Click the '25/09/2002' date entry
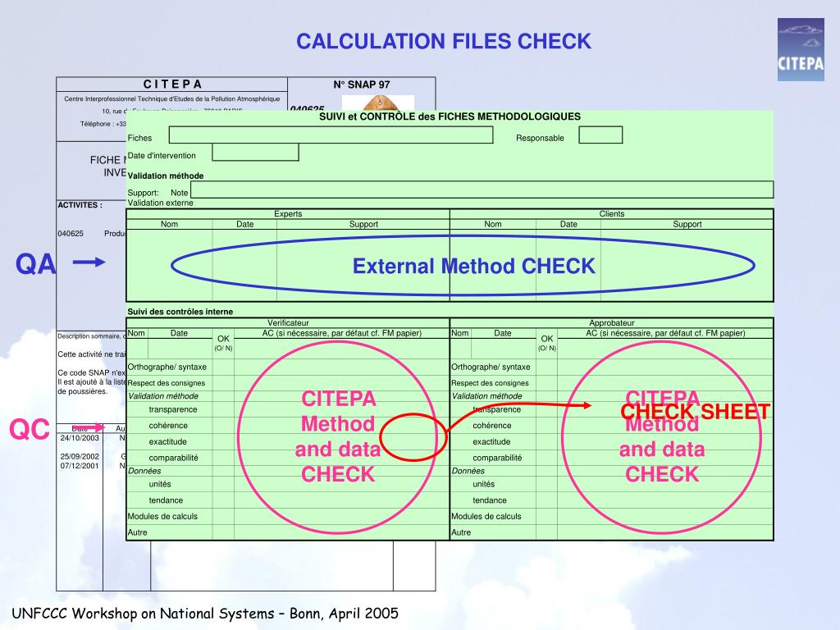 tap(80, 456)
